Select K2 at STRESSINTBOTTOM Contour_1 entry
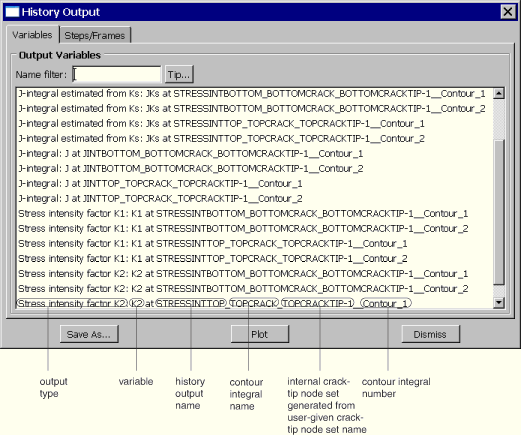Viewport: 521px width, 435px height. pyautogui.click(x=243, y=274)
